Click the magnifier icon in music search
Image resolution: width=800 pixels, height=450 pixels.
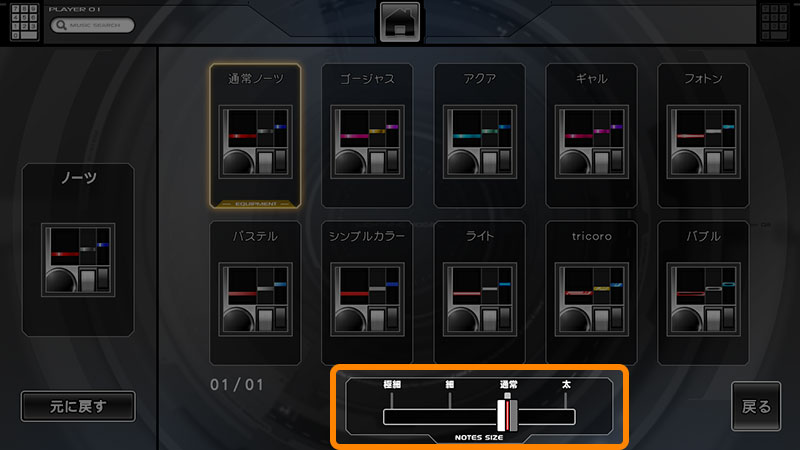coord(61,25)
